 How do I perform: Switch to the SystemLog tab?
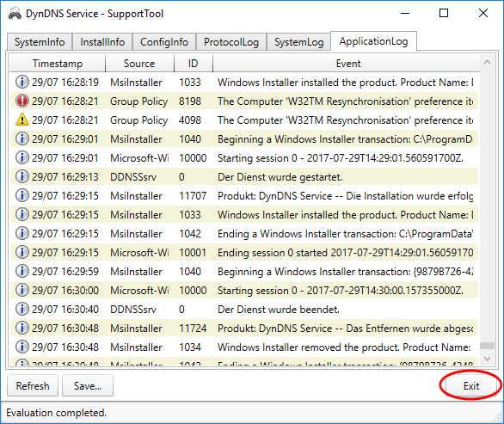pos(299,42)
